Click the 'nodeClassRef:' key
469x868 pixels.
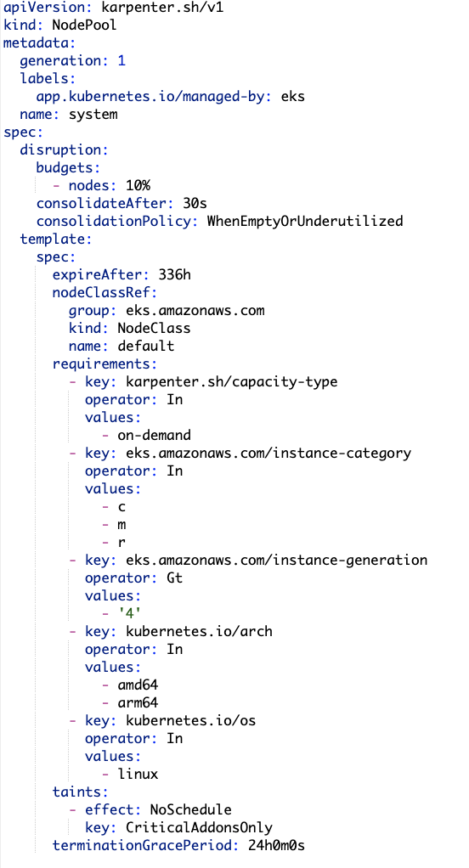pyautogui.click(x=105, y=291)
